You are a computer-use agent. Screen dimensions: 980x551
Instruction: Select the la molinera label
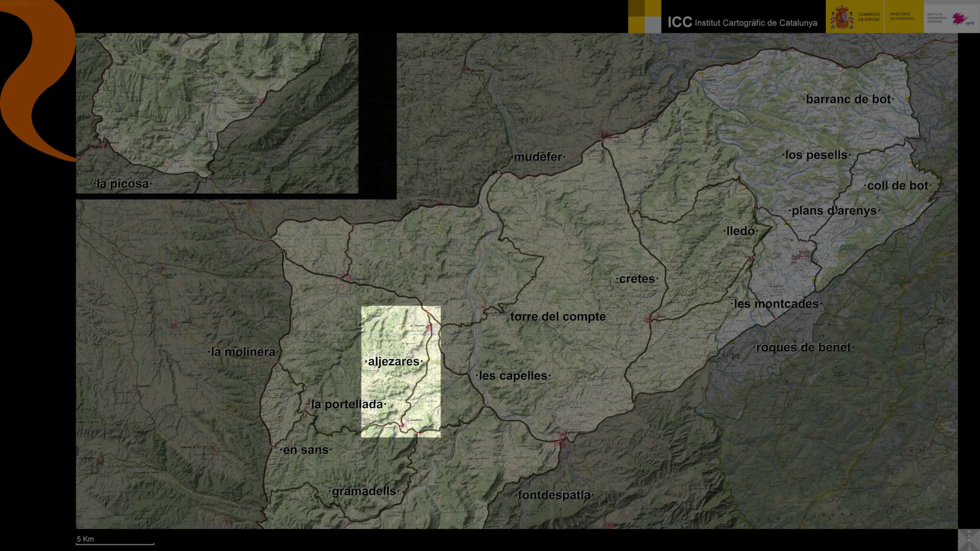point(243,352)
